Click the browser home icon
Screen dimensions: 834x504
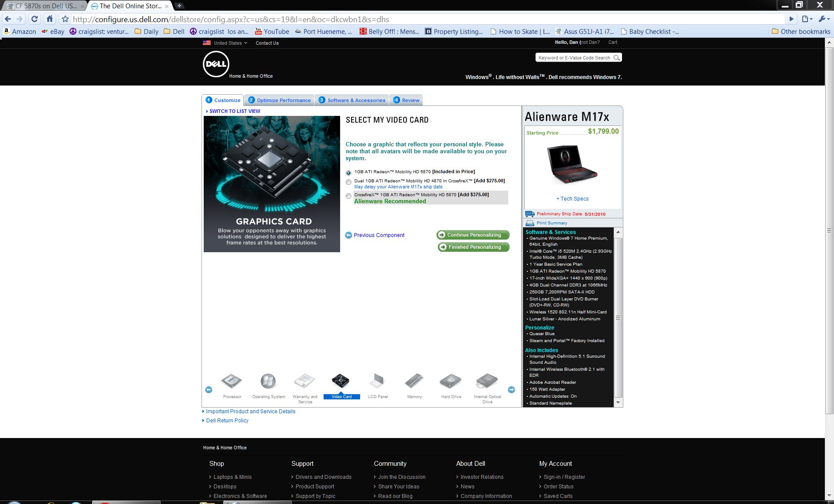coord(50,19)
